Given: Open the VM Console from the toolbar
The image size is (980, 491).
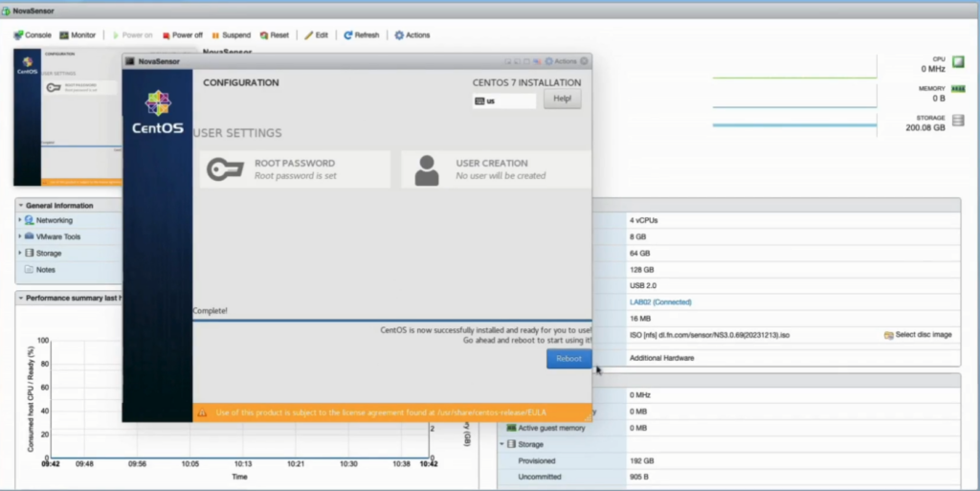Looking at the screenshot, I should 33,35.
